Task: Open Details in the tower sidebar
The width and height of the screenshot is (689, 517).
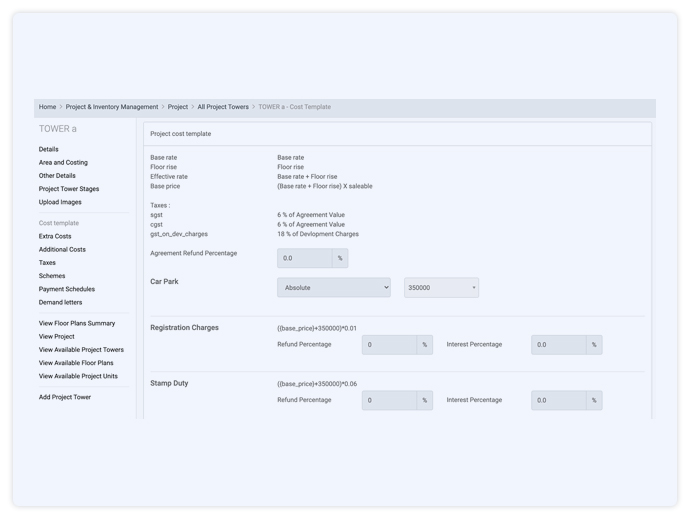Action: (48, 149)
